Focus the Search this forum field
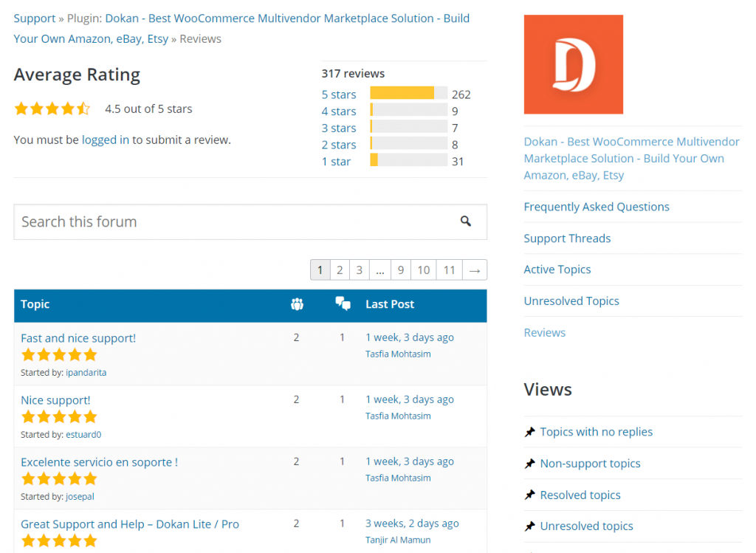The width and height of the screenshot is (756, 553). pyautogui.click(x=250, y=221)
